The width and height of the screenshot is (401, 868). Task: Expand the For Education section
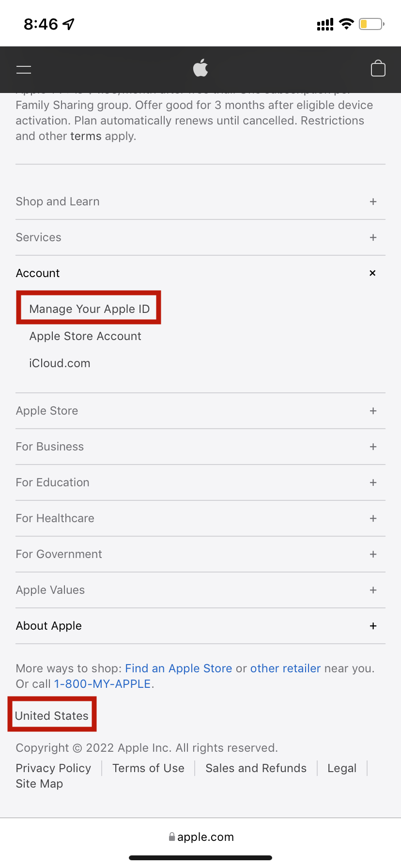click(x=53, y=482)
